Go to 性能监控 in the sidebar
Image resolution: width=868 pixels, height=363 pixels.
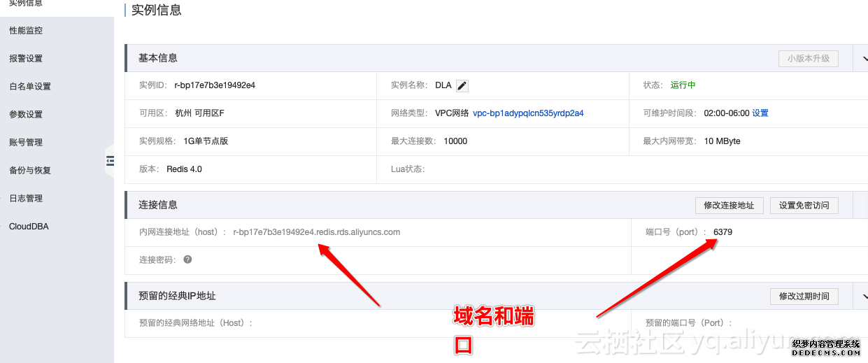[x=26, y=31]
